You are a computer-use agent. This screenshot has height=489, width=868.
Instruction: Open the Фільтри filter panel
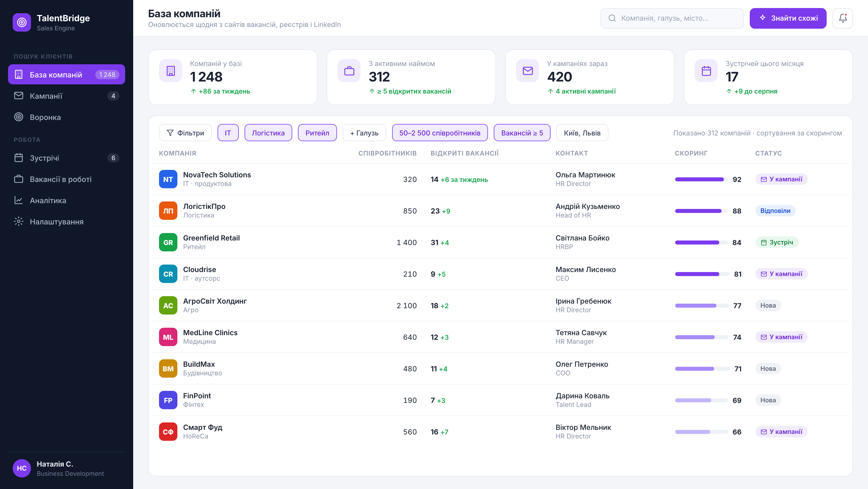[185, 133]
